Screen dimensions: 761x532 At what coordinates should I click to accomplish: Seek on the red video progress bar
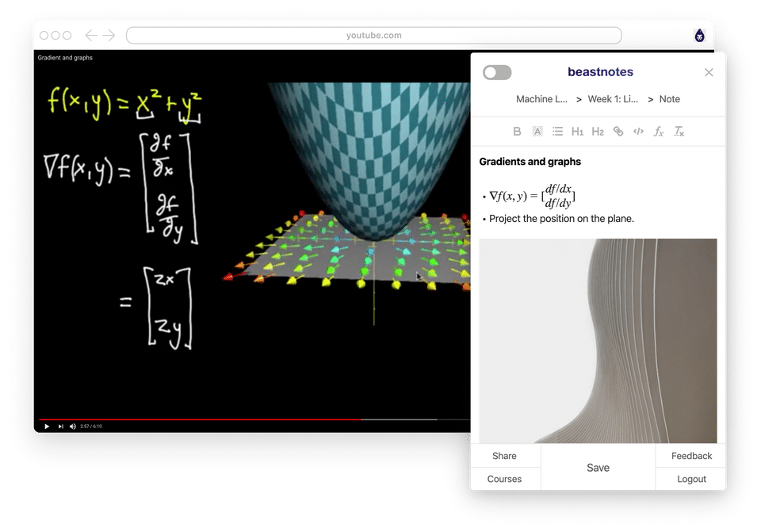pyautogui.click(x=200, y=419)
